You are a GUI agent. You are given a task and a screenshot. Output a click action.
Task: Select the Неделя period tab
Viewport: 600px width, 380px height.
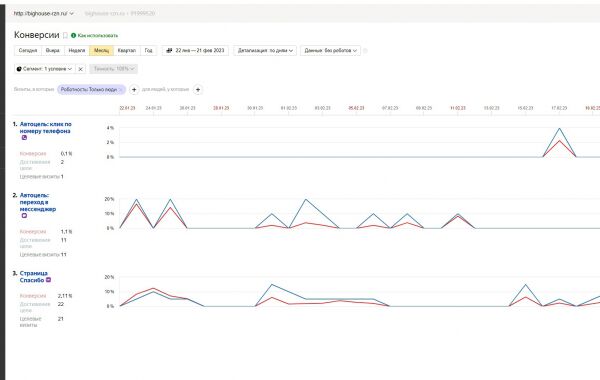pos(77,51)
